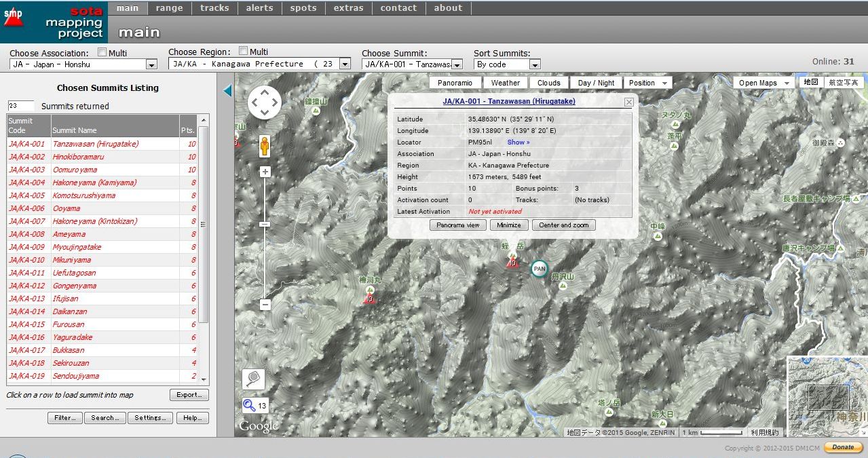Toggle the Day / Night overlay
868x458 pixels.
[x=596, y=83]
